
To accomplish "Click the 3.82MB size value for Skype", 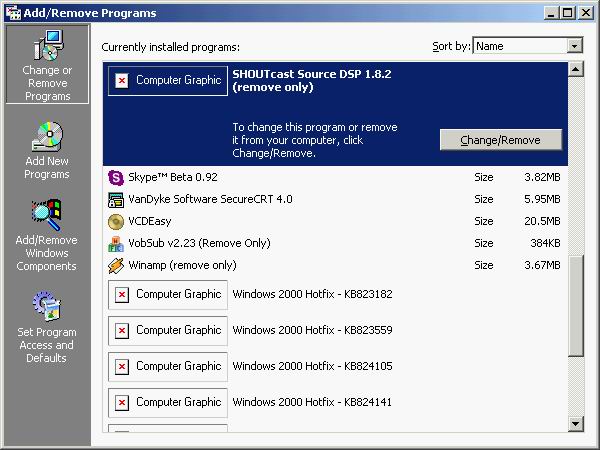I will (542, 178).
